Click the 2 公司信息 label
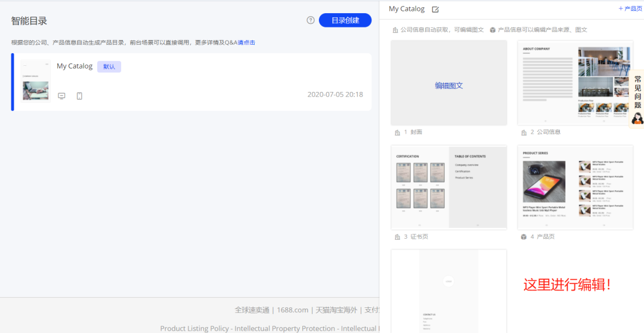The height and width of the screenshot is (333, 644). click(x=546, y=132)
